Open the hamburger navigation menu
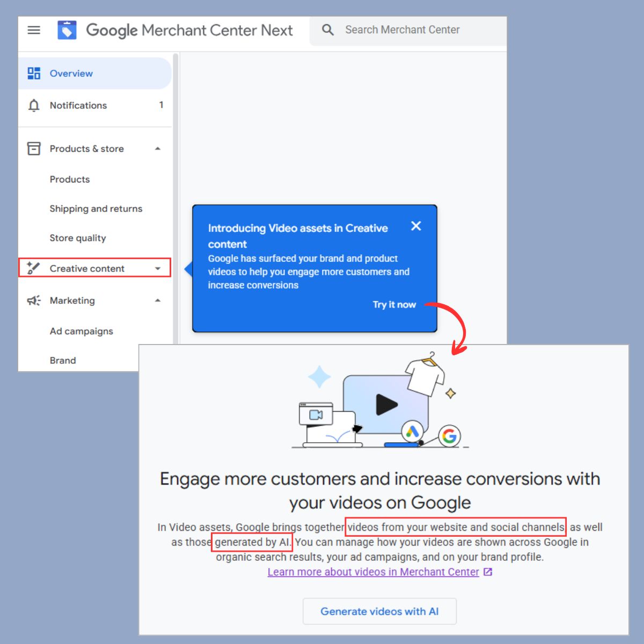This screenshot has width=644, height=644. (34, 31)
